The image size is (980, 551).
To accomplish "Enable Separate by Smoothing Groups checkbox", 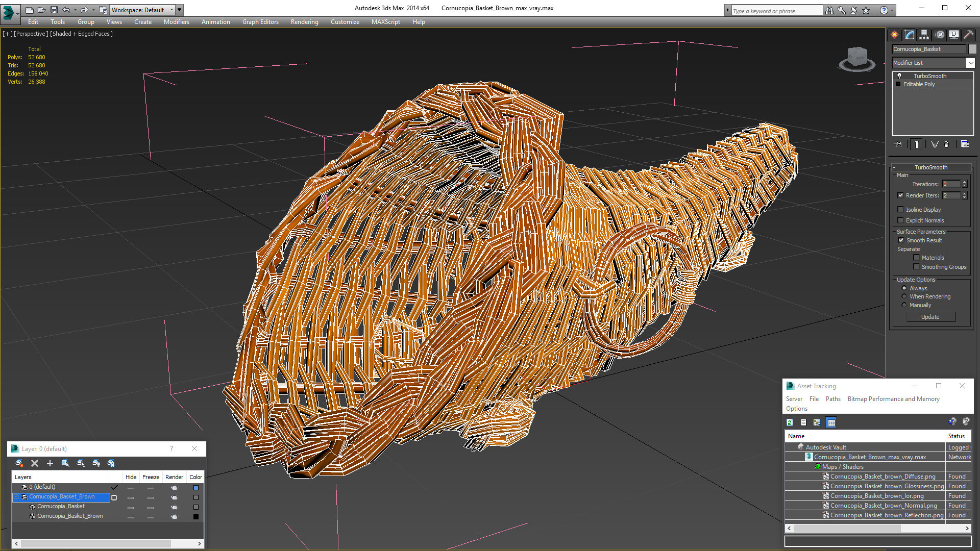I will coord(916,267).
